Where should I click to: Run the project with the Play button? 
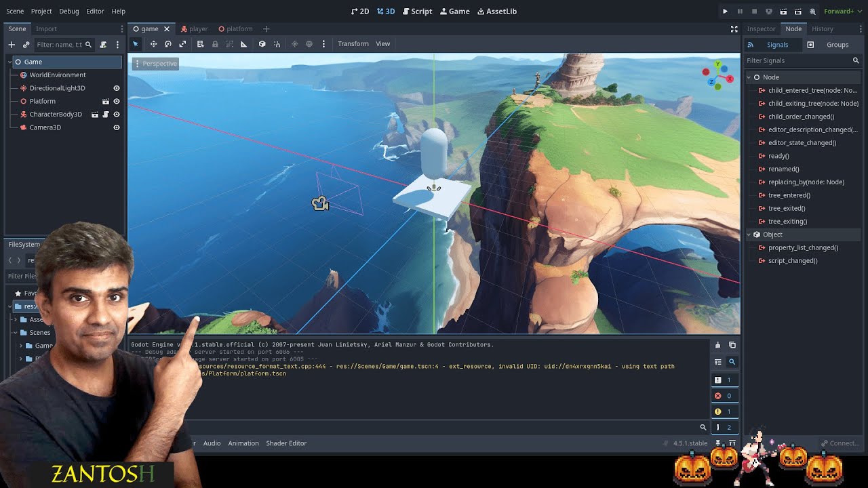point(725,12)
